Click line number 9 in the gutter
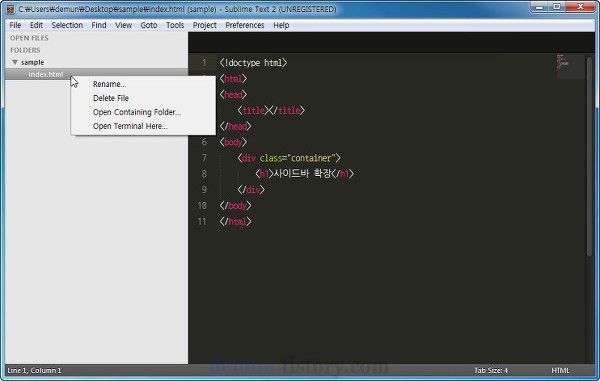 pyautogui.click(x=204, y=190)
